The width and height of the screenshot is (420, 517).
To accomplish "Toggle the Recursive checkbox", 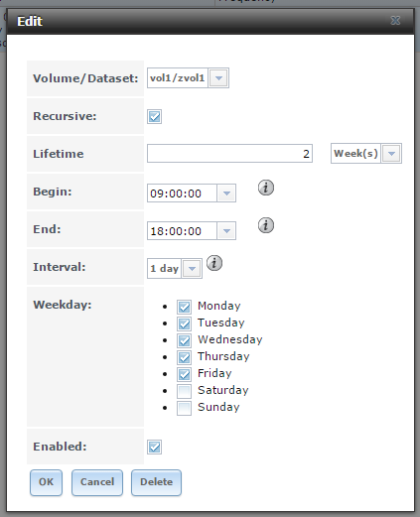I will [x=154, y=116].
